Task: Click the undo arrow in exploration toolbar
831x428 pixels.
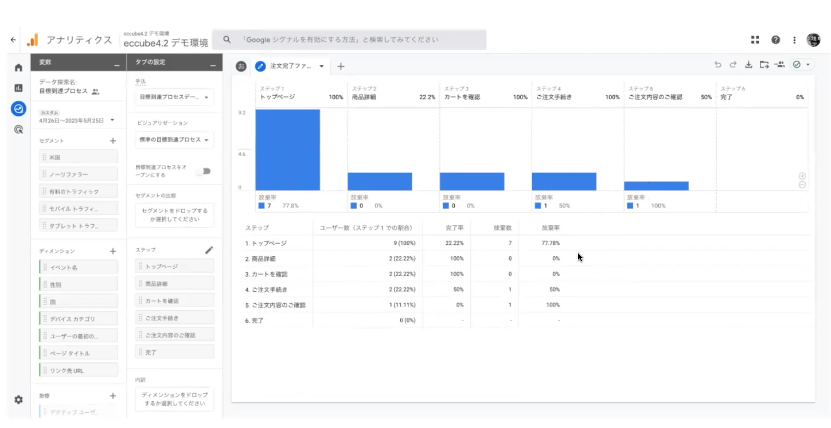Action: (717, 65)
